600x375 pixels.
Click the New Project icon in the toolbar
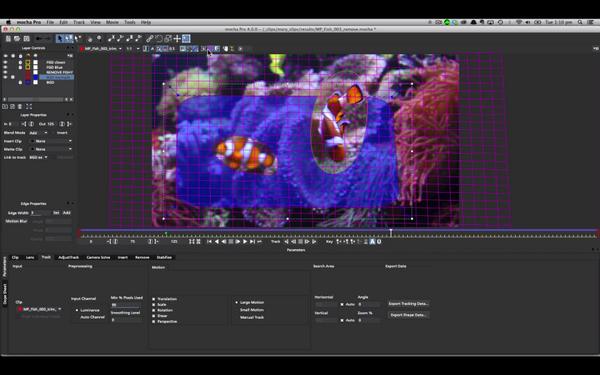(8, 39)
